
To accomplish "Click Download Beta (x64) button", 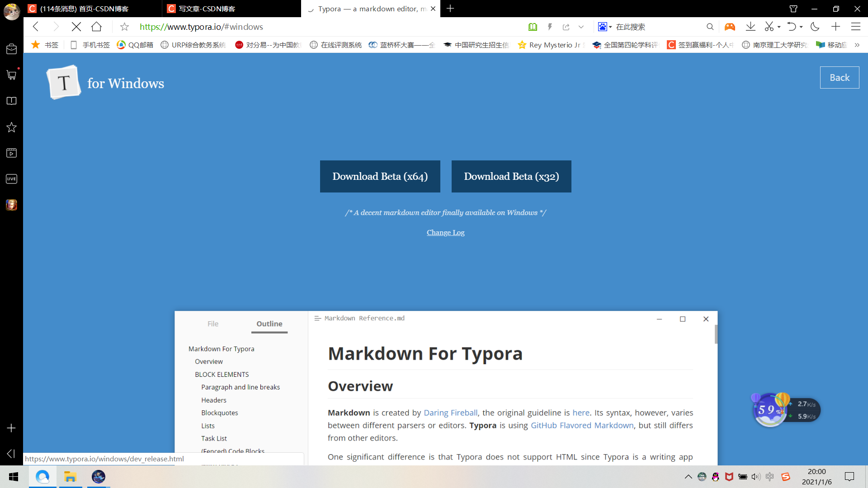I will tap(380, 177).
